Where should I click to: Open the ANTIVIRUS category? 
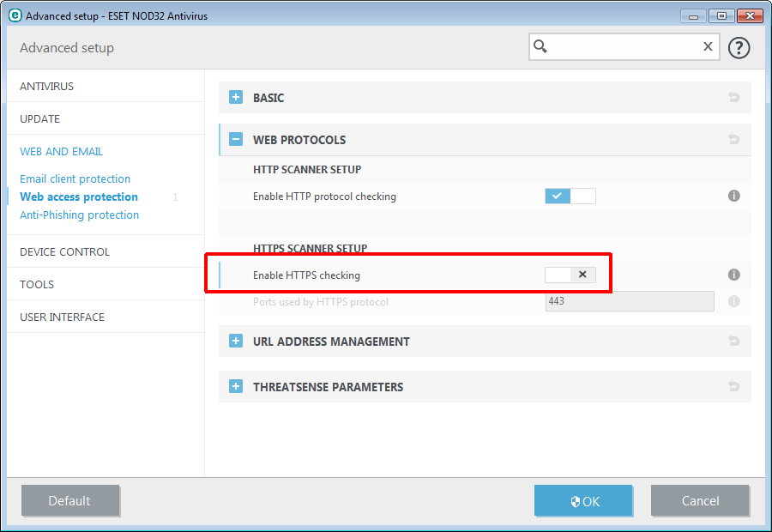47,86
